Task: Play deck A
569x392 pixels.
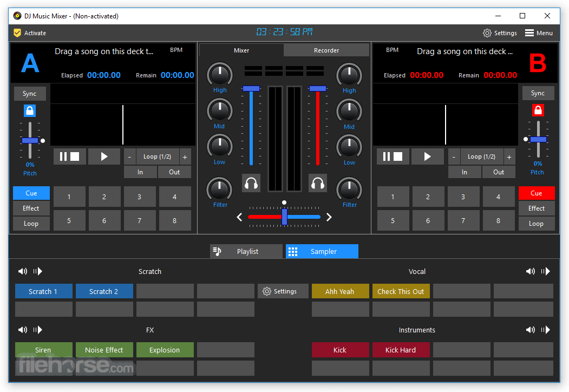Action: 104,156
